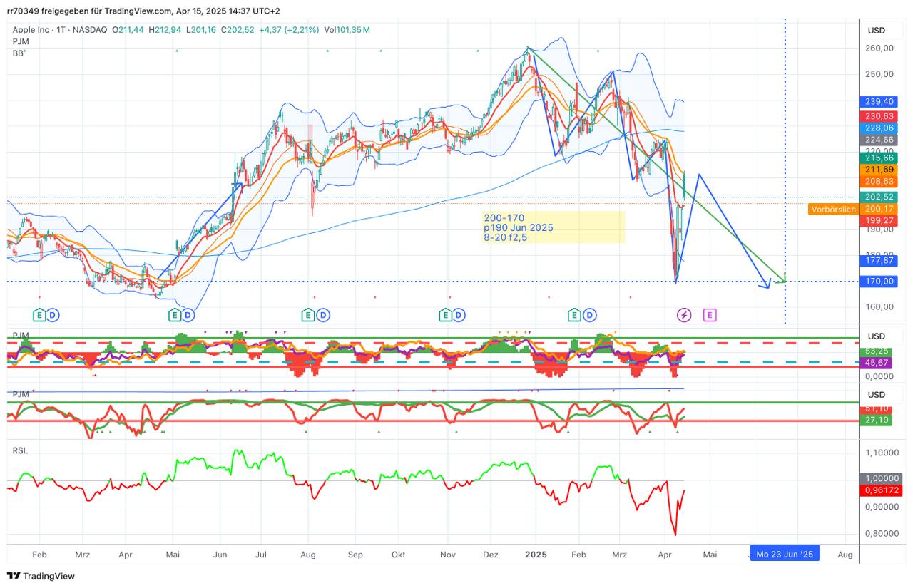Click the TradingView logo at bottom left
The image size is (913, 588).
point(41,576)
